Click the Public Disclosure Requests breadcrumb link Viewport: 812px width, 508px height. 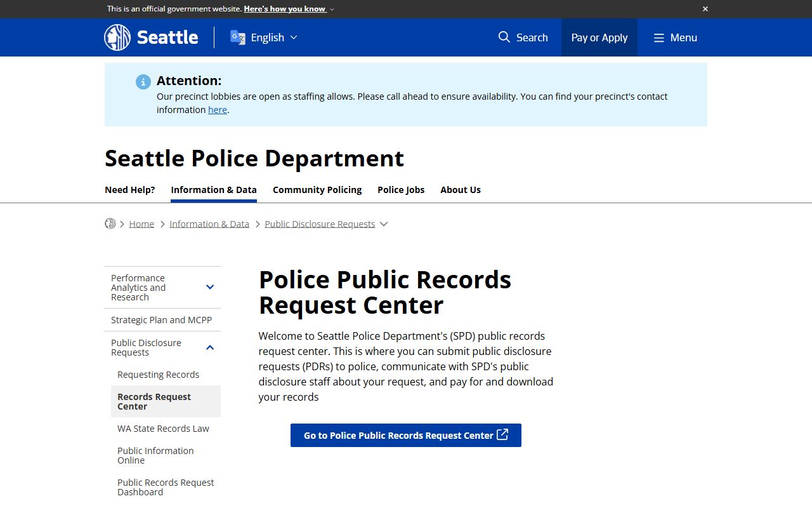[320, 224]
